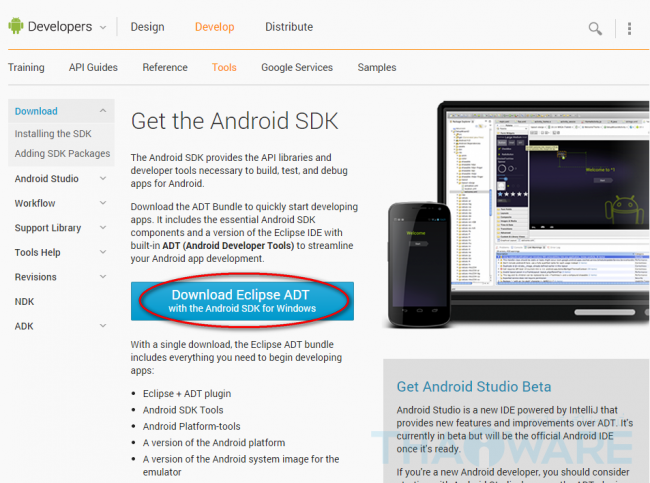This screenshot has height=483, width=650.
Task: Open the Workflow sidebar link
Action: (35, 203)
